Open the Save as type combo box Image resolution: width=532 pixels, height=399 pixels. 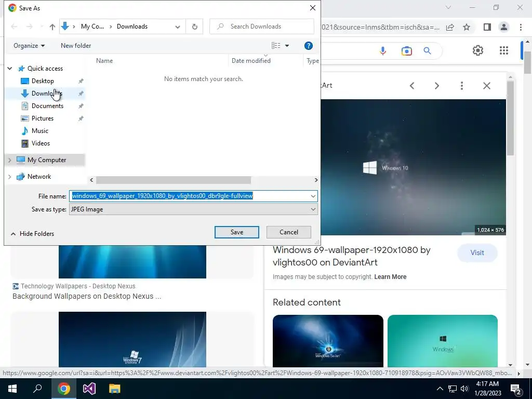coord(193,209)
